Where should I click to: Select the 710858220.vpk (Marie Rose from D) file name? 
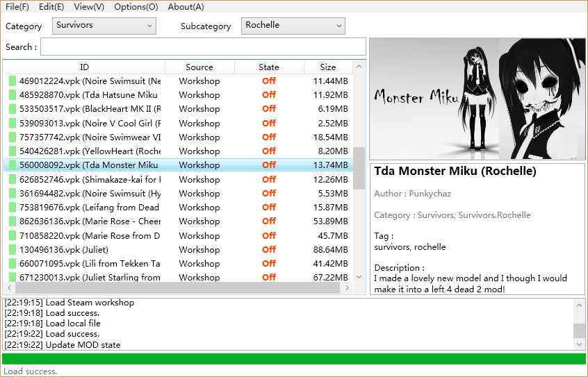[x=90, y=236]
